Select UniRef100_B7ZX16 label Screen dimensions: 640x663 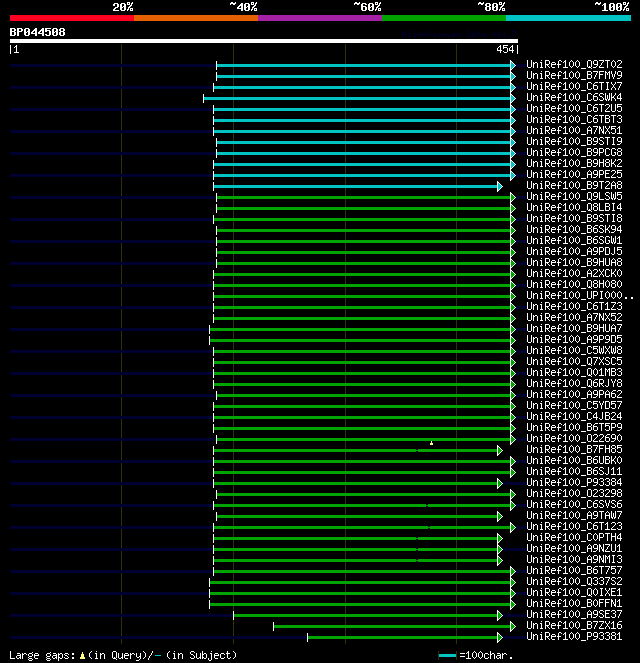tap(574, 625)
